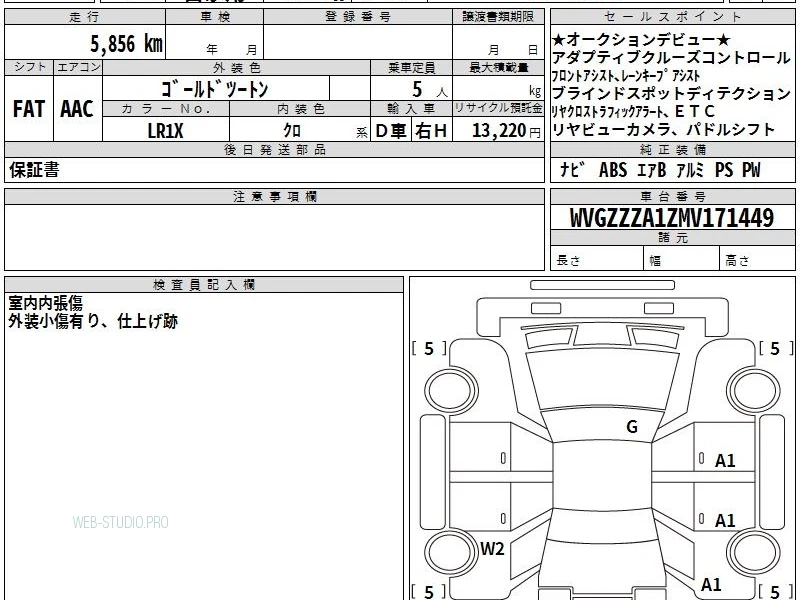
Task: Click the 検査員記入欄 header
Action: click(x=204, y=285)
